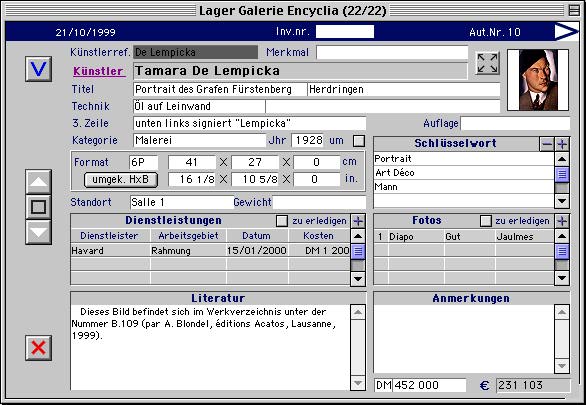The image size is (586, 405).
Task: Toggle the 'um' approximate year checkbox
Action: 359,141
